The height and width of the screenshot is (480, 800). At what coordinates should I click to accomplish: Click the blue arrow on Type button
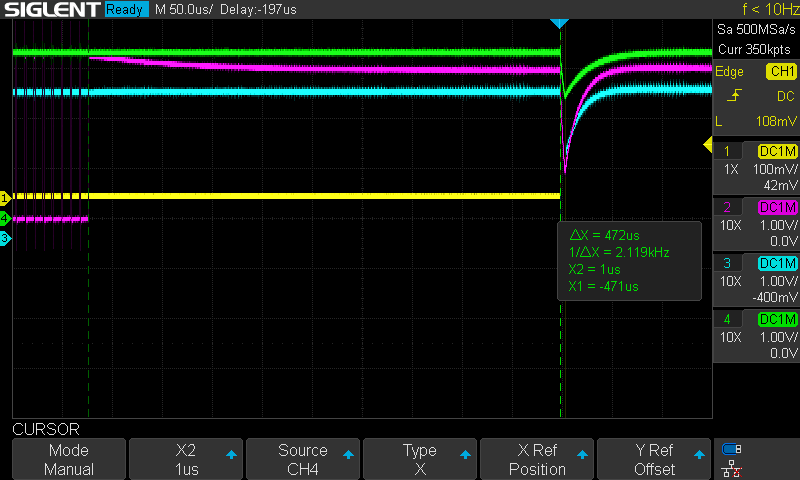[x=465, y=454]
